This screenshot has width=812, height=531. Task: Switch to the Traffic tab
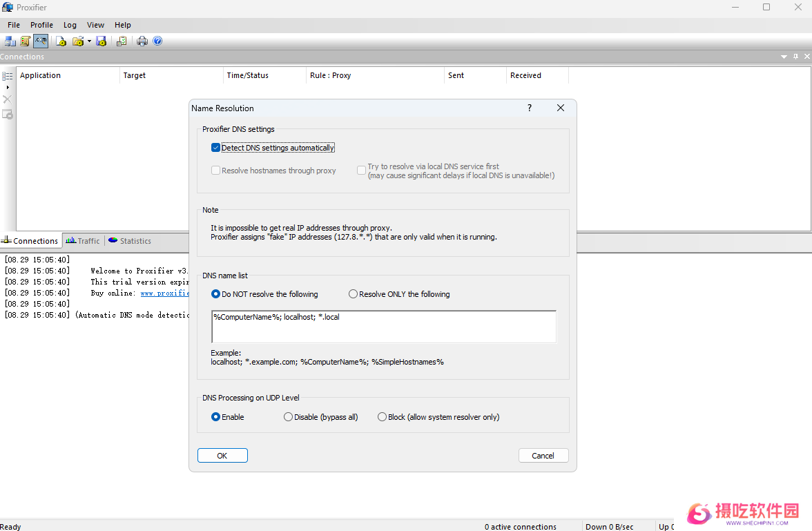tap(83, 241)
